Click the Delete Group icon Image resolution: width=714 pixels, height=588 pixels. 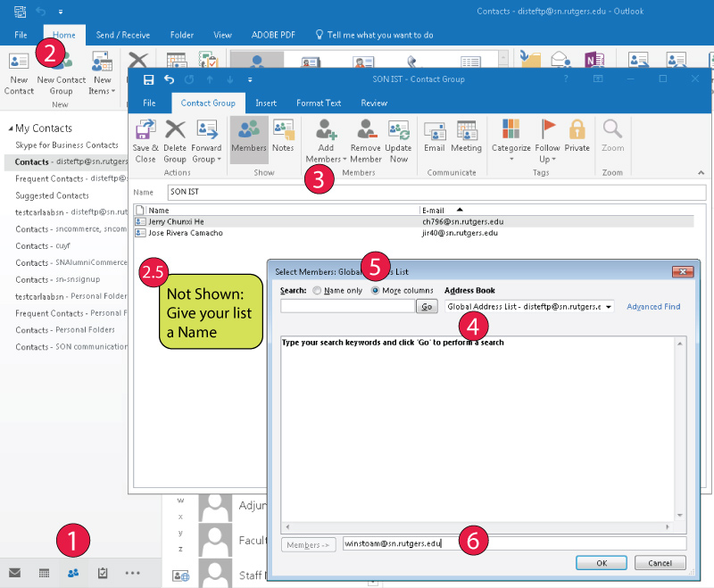click(x=175, y=129)
